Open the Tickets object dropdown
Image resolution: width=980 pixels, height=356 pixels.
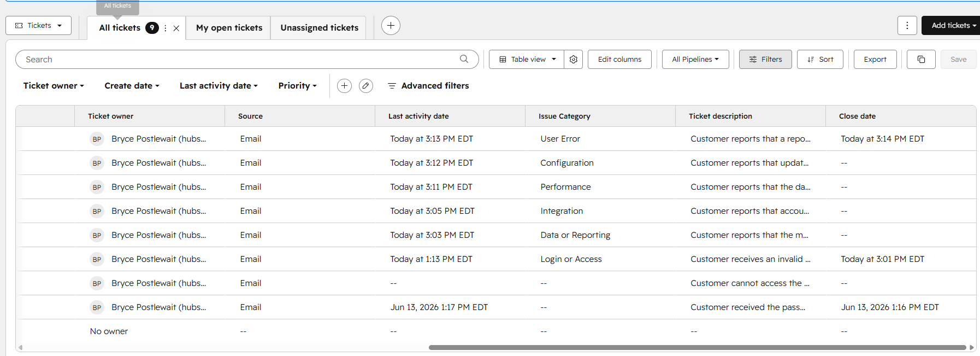click(x=39, y=26)
